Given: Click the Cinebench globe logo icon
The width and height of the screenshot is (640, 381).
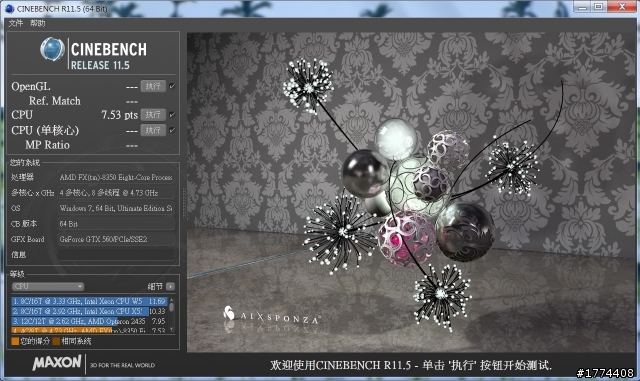Looking at the screenshot, I should (x=52, y=49).
